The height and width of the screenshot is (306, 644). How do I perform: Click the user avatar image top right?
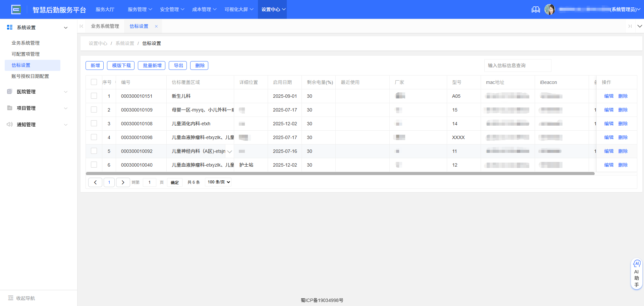550,9
